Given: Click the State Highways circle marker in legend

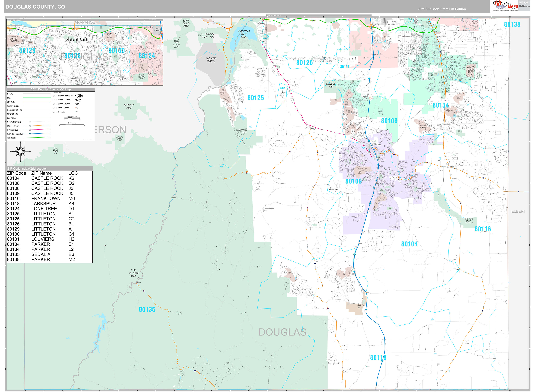Looking at the screenshot, I should coord(30,126).
